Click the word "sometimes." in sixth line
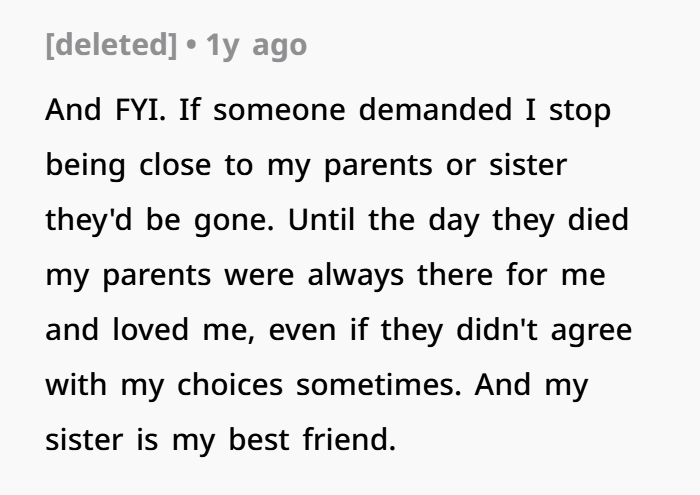The image size is (700, 495). pos(379,385)
